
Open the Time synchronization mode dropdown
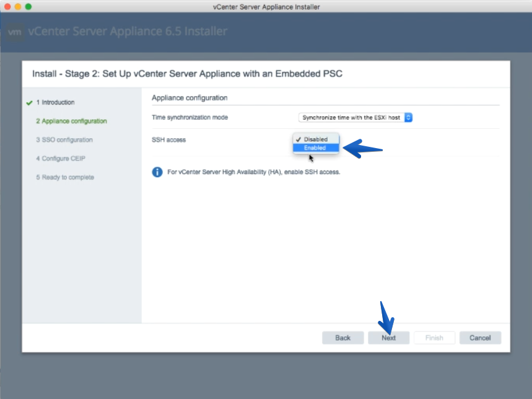pos(355,117)
